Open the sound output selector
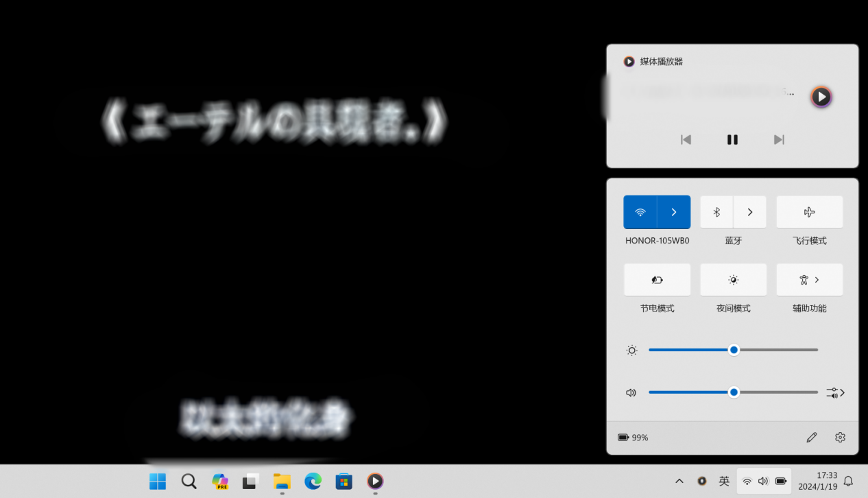The width and height of the screenshot is (868, 498). pos(835,392)
